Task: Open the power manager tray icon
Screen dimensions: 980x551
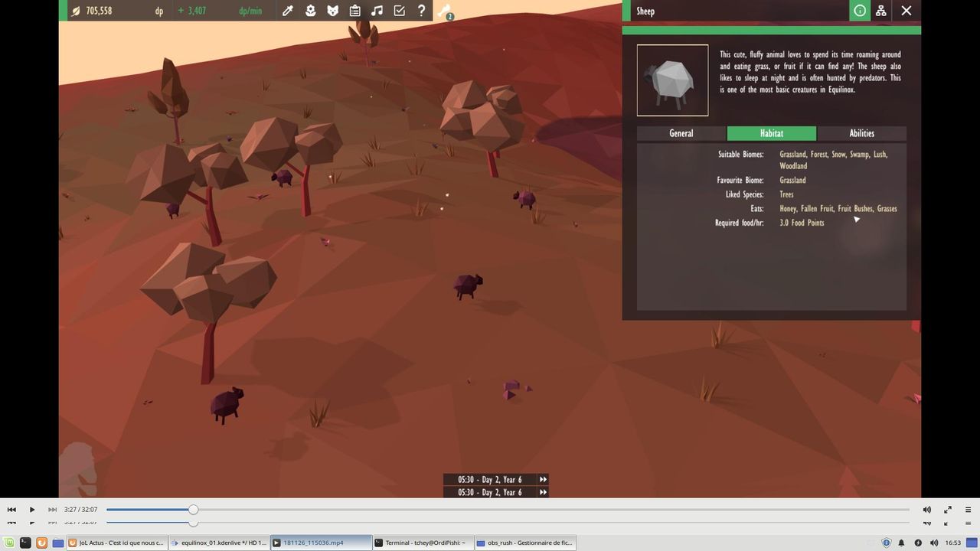Action: click(x=918, y=543)
